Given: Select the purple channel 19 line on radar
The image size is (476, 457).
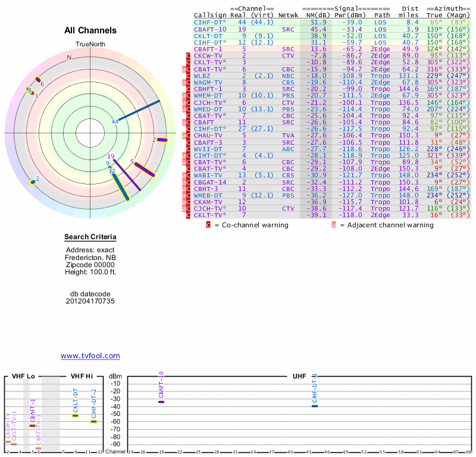Looking at the screenshot, I should click(127, 174).
